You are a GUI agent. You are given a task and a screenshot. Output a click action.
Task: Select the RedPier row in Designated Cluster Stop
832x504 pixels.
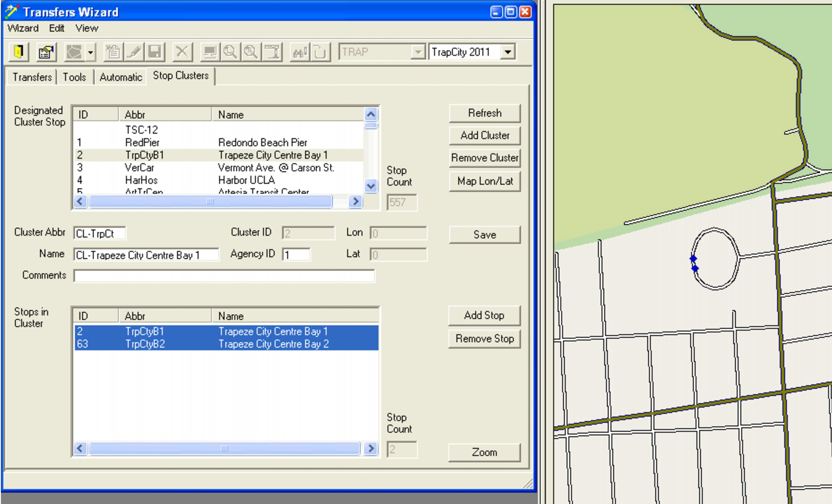pyautogui.click(x=203, y=142)
